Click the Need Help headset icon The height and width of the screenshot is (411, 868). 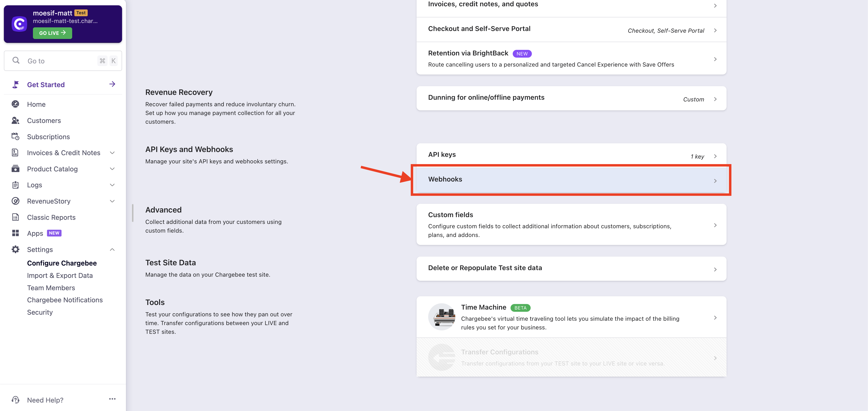pyautogui.click(x=15, y=400)
